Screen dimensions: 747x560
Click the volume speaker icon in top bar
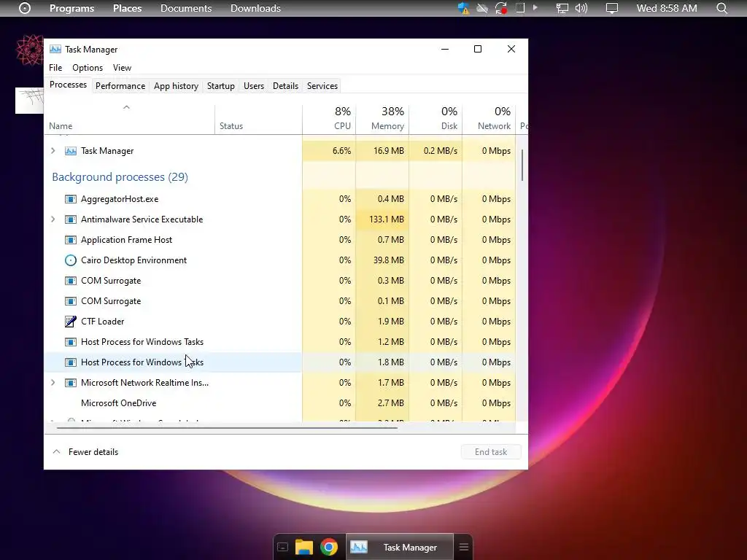tap(581, 8)
